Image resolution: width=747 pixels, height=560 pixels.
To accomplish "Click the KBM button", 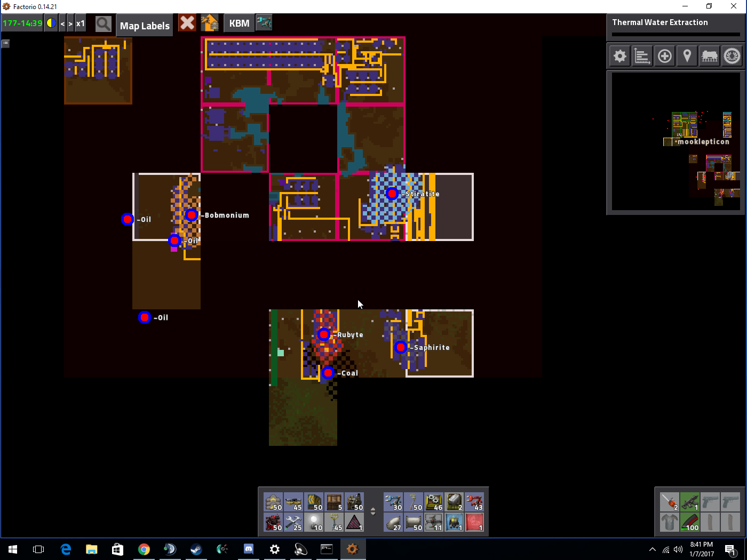I will click(239, 23).
